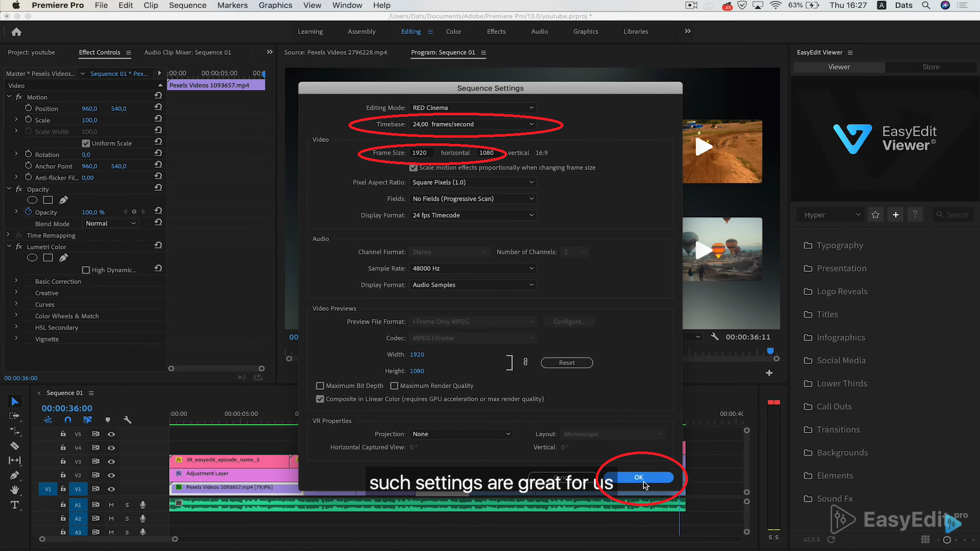Screen dimensions: 980x551
Task: Switch to the Audio workspace
Action: pyautogui.click(x=540, y=32)
